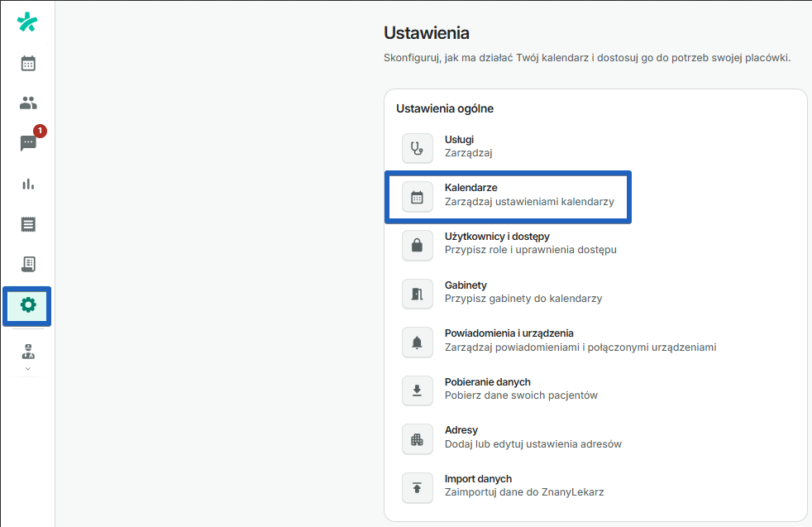View statistics via the bar chart icon

point(27,184)
